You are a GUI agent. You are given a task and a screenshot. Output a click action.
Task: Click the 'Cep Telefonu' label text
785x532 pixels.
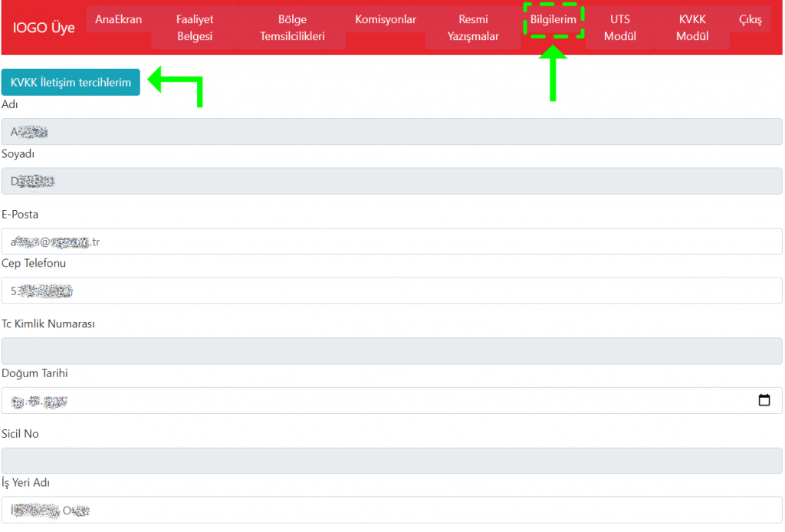pos(34,263)
